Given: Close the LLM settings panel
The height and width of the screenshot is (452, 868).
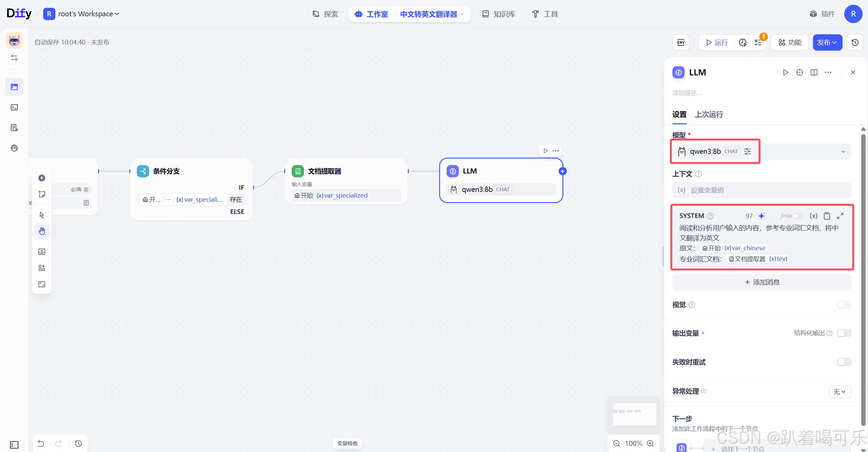Looking at the screenshot, I should (x=853, y=72).
